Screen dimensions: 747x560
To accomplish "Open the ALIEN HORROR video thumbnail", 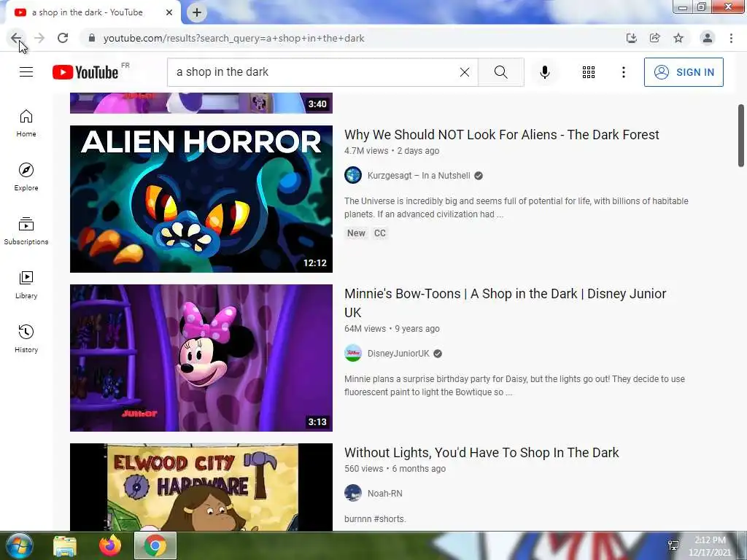I will click(201, 199).
